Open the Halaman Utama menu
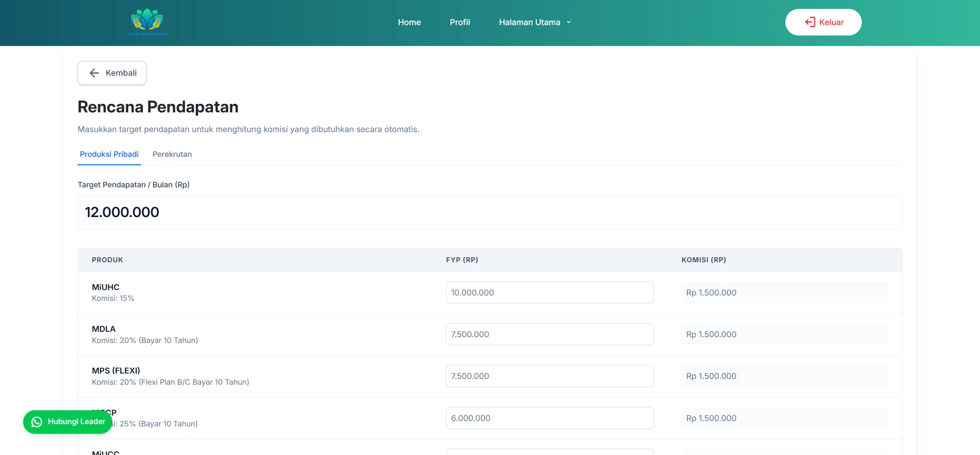Screen dimensions: 980x455 [x=529, y=22]
